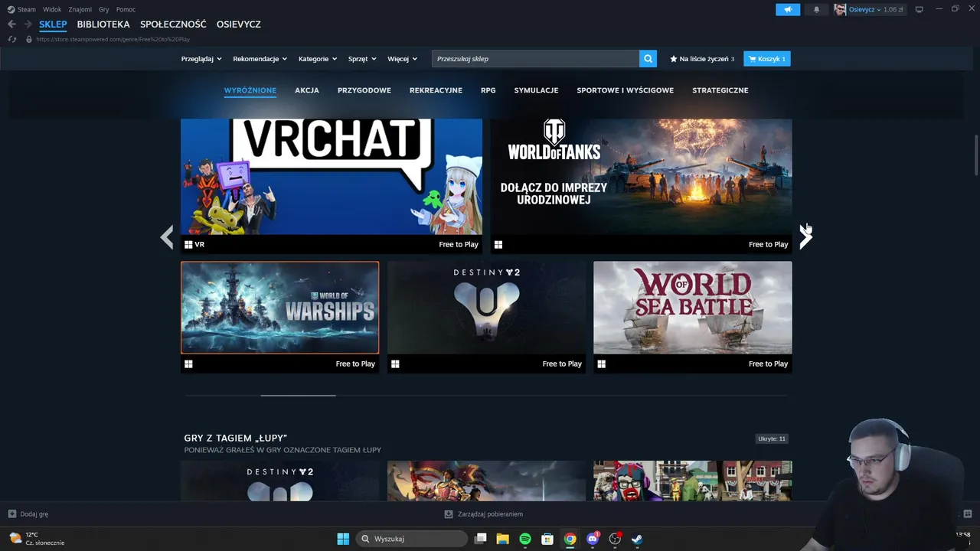Screen dimensions: 980x551
Task: Select the WYRÓŻNIONE genre tab
Action: coord(250,90)
